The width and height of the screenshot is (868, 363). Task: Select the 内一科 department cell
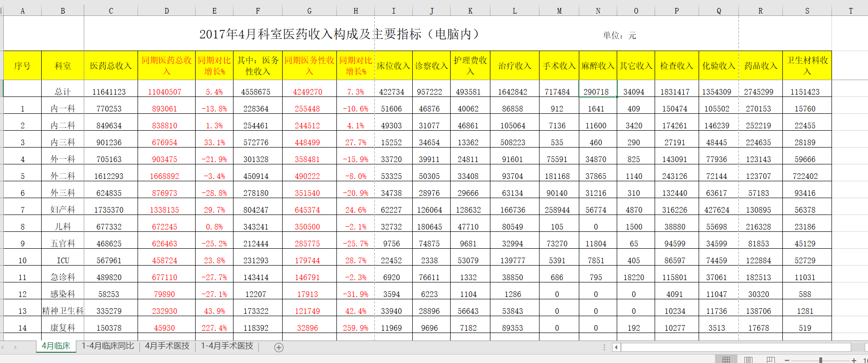pyautogui.click(x=63, y=105)
